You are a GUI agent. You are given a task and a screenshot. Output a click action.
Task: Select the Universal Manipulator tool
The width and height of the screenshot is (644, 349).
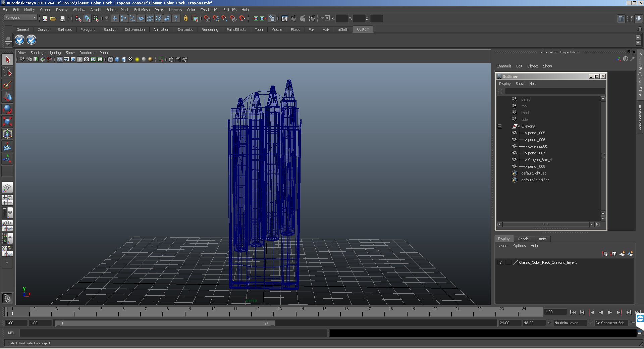[7, 134]
